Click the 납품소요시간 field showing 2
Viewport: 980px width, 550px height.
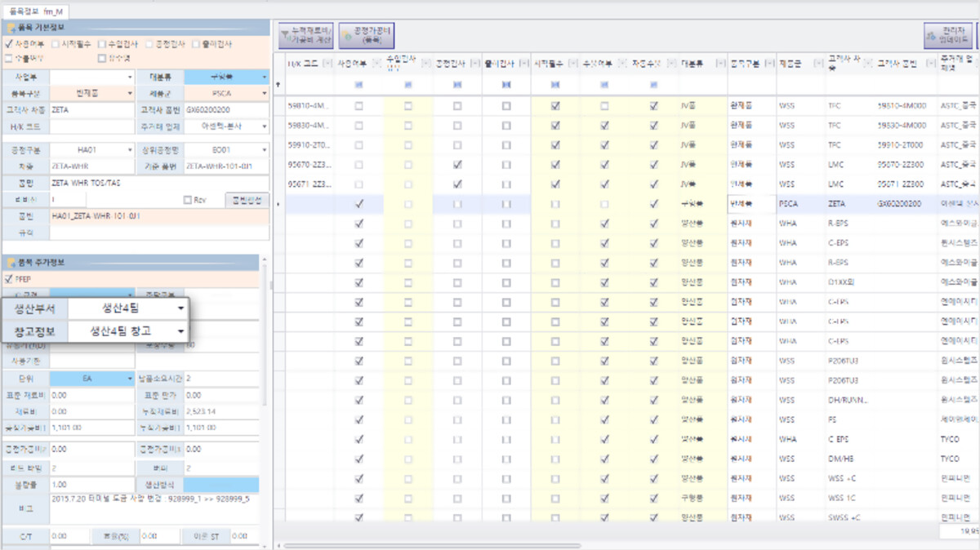pyautogui.click(x=221, y=379)
